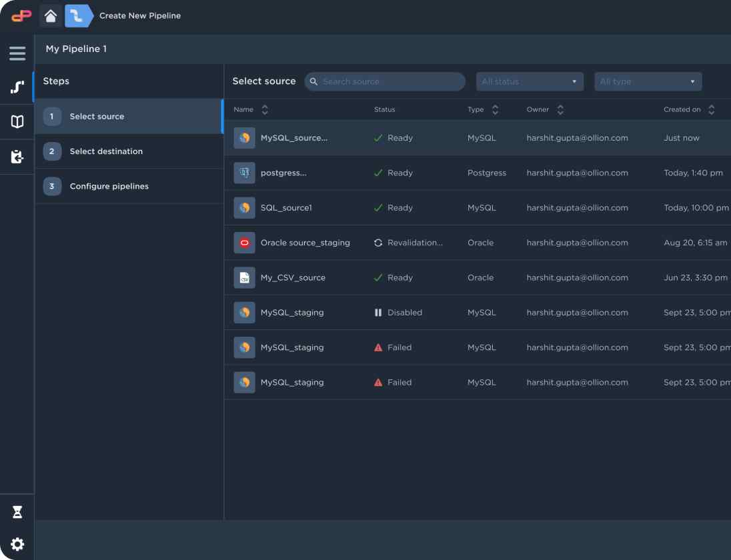Select the pipelines icon in the sidebar
Screen dimensions: 731x560
point(17,87)
